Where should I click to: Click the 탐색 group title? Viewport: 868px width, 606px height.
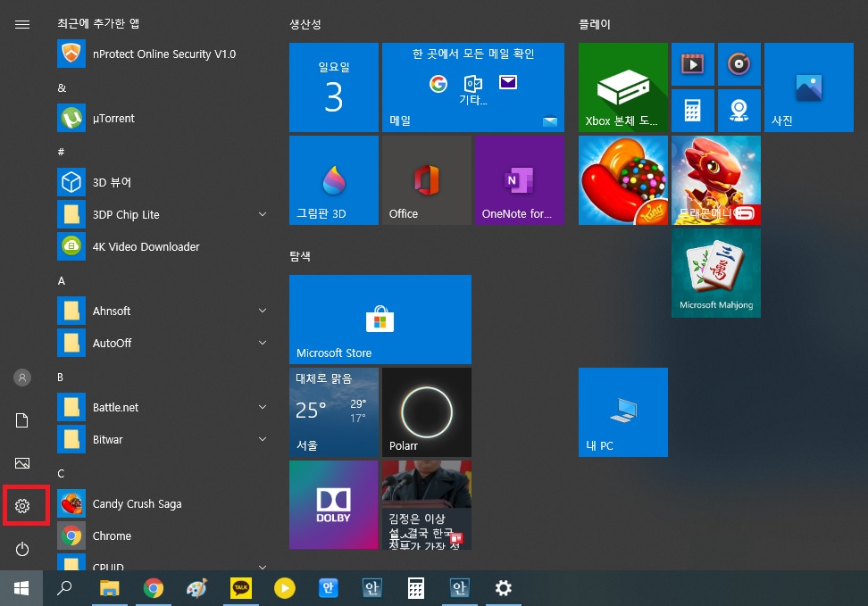[300, 255]
